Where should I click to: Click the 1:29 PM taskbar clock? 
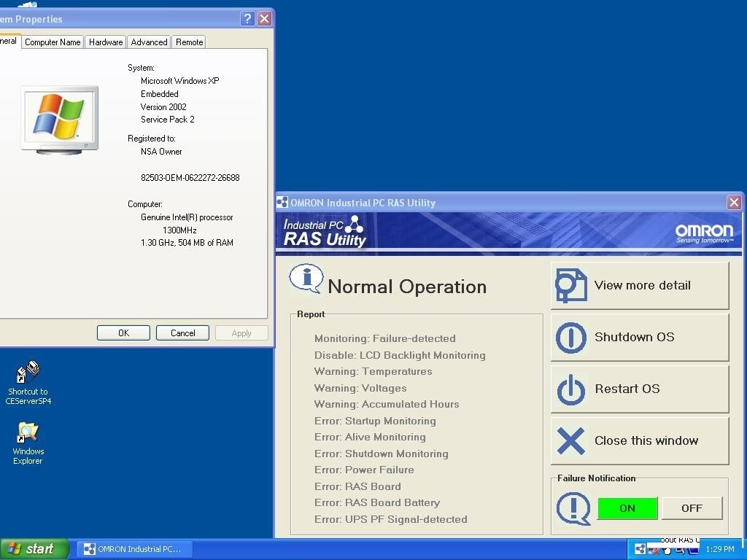tap(720, 549)
